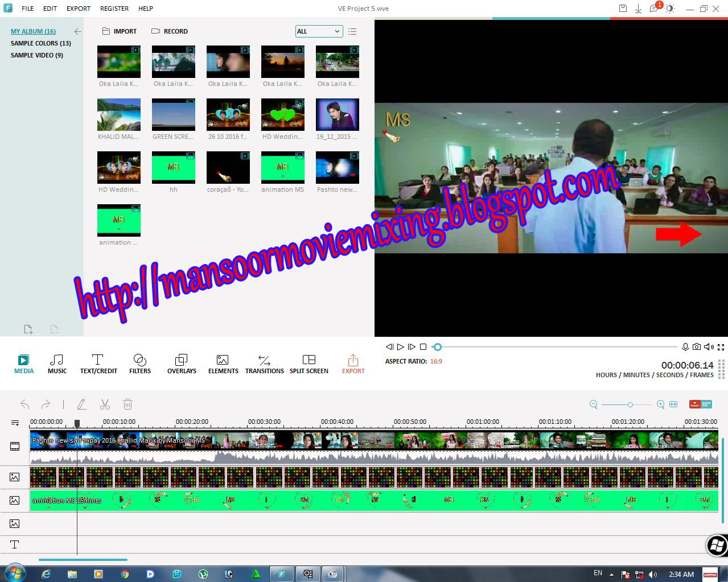Open the HELP menu
This screenshot has height=582, width=728.
[146, 9]
